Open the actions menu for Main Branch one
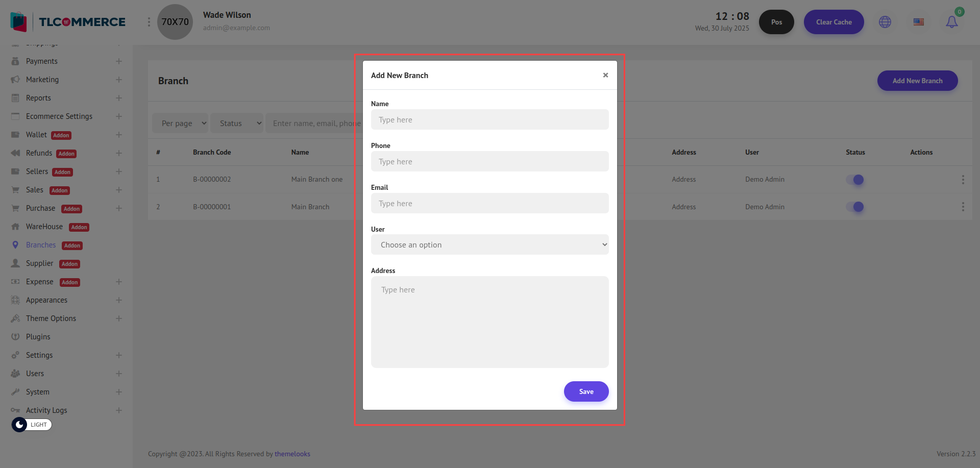Viewport: 980px width, 468px height. [963, 180]
